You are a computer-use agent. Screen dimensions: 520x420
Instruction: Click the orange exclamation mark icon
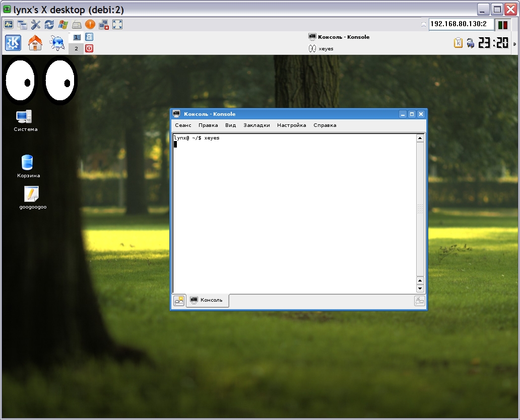point(90,24)
